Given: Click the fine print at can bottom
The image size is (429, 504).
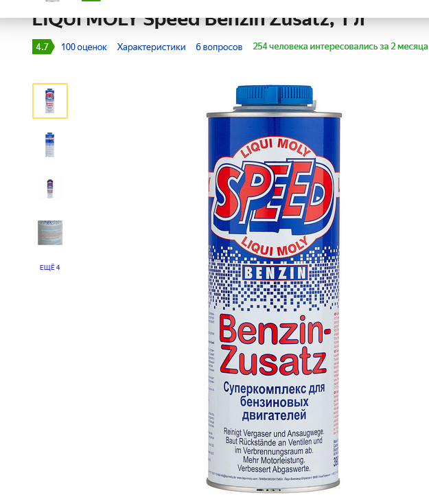Looking at the screenshot, I should pos(274,479).
